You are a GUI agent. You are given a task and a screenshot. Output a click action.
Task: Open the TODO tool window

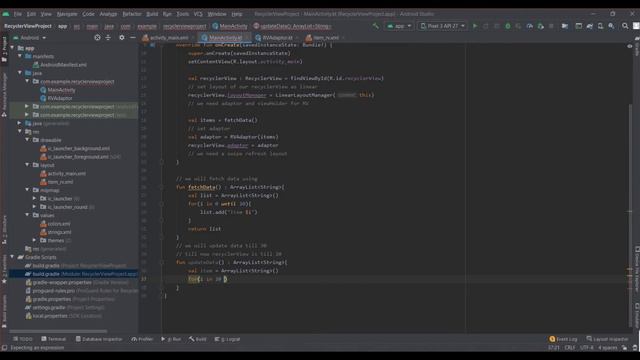pyautogui.click(x=22, y=339)
